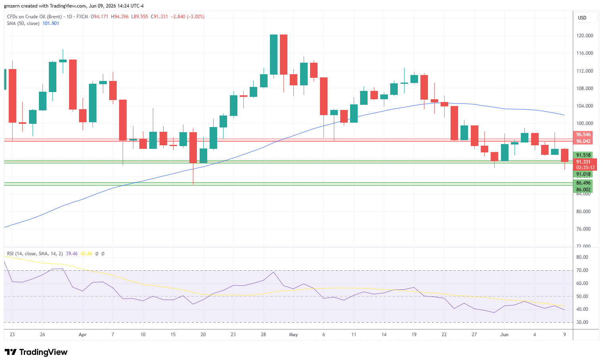
Task: Click the header text 'gmzern created with TradingView.com'
Action: click(44, 6)
